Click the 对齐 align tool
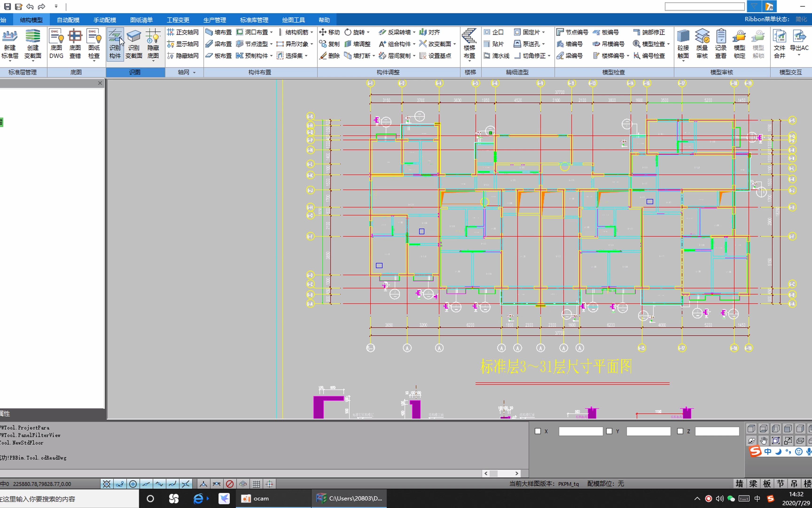 (x=429, y=32)
